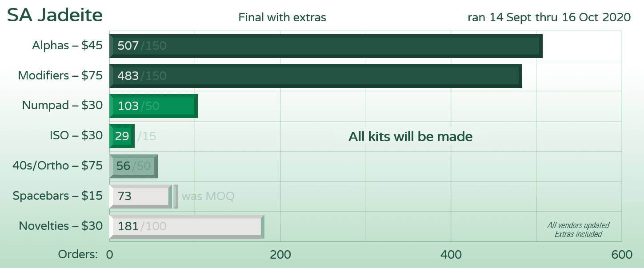This screenshot has height=268, width=644.
Task: Click the ISO 29 orders bar
Action: [122, 136]
